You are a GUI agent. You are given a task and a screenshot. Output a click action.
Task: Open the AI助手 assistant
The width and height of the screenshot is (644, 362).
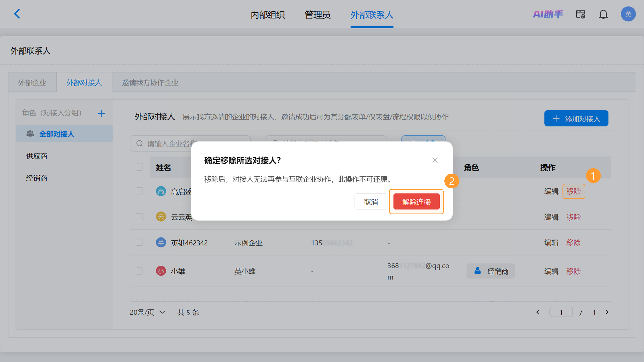(x=548, y=14)
